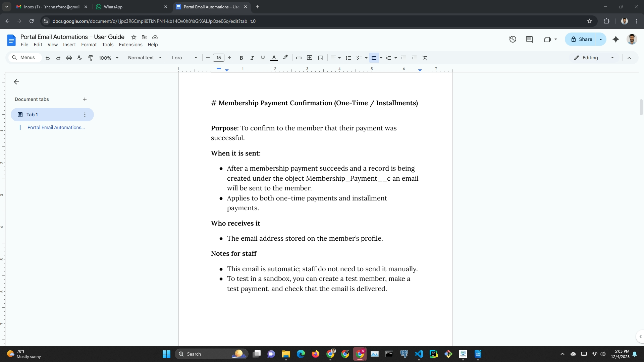Viewport: 644px width, 362px height.
Task: Click Add comment toolbar icon
Action: pos(310,58)
